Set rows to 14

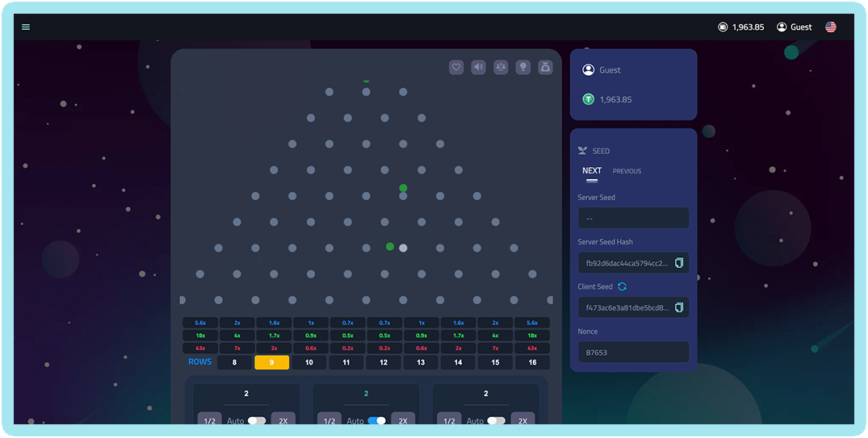tap(459, 363)
